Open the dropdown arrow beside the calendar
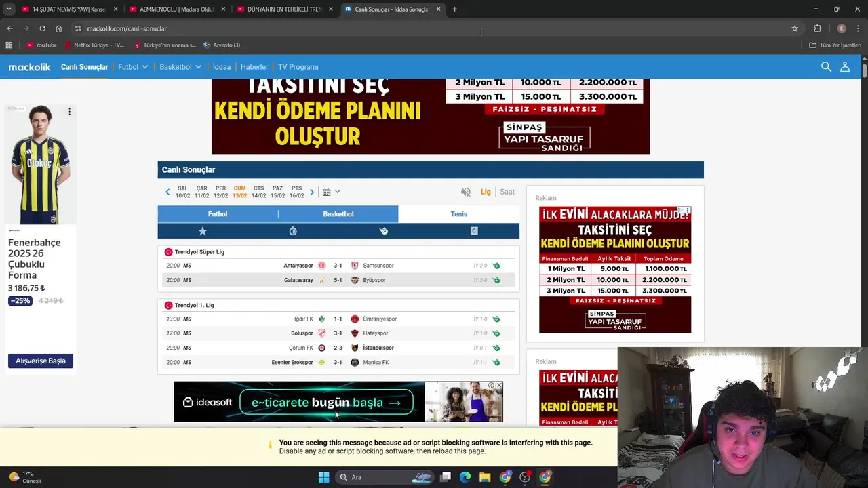This screenshot has width=868, height=488. pos(337,192)
